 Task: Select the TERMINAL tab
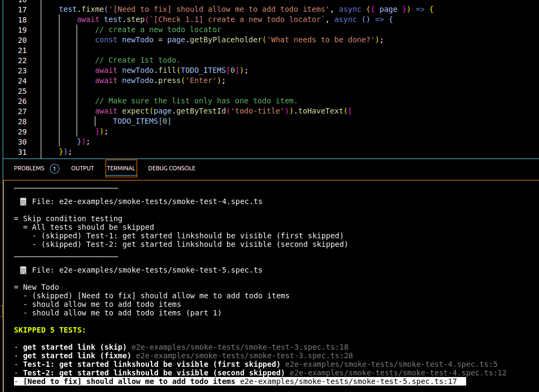point(121,168)
